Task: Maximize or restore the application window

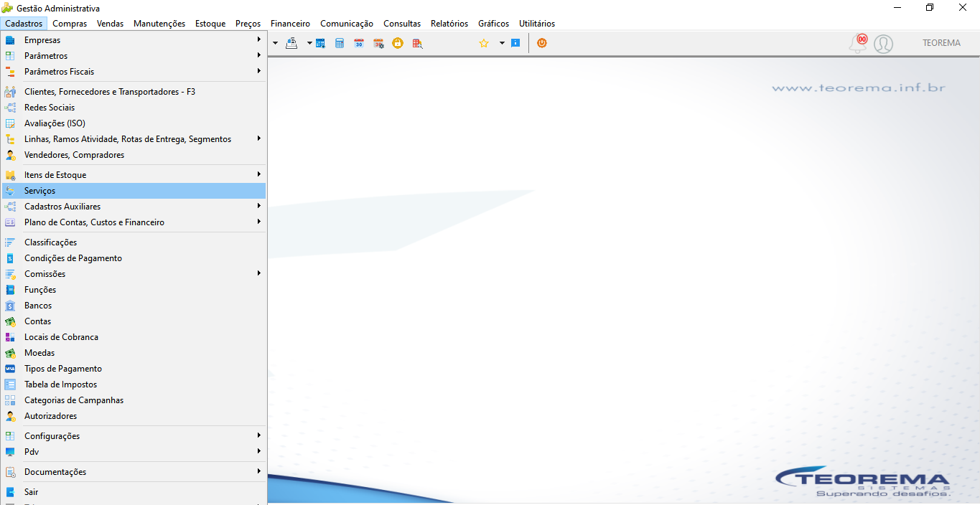Action: coord(930,8)
